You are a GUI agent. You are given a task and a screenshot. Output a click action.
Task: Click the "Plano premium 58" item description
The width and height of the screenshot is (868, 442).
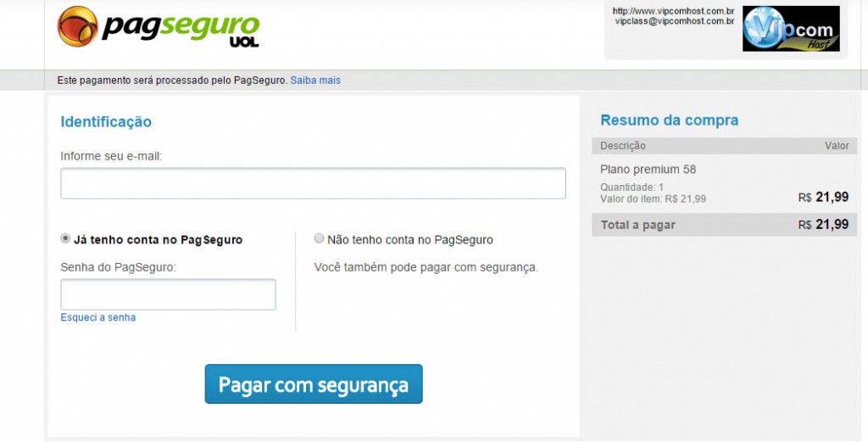(648, 170)
